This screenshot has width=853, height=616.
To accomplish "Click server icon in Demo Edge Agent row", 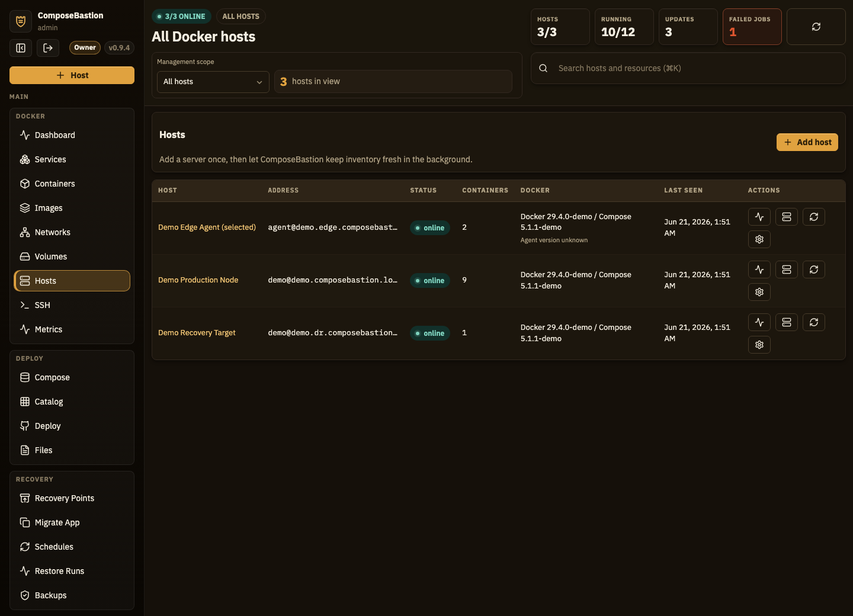I will pos(787,217).
